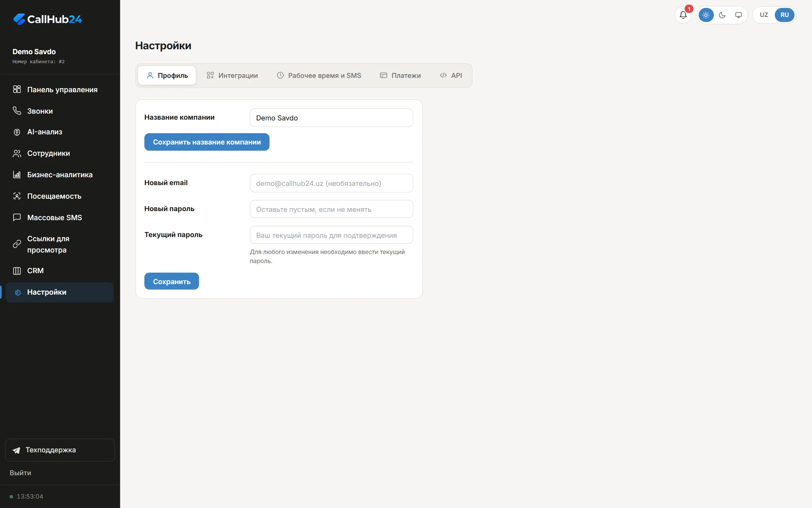Click Сохранить название компании button

[x=207, y=142]
